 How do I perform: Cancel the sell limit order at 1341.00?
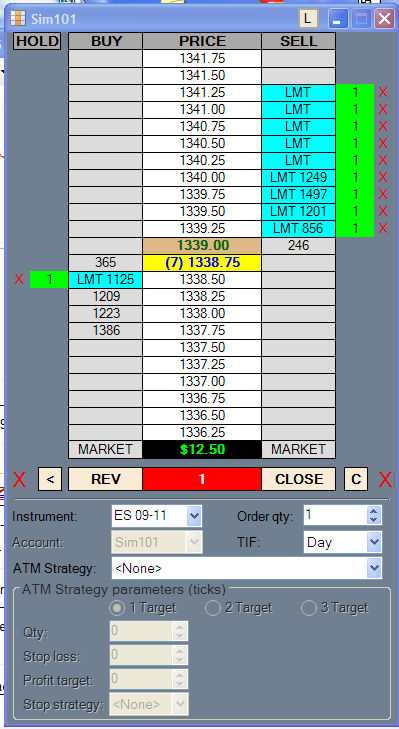[x=383, y=109]
